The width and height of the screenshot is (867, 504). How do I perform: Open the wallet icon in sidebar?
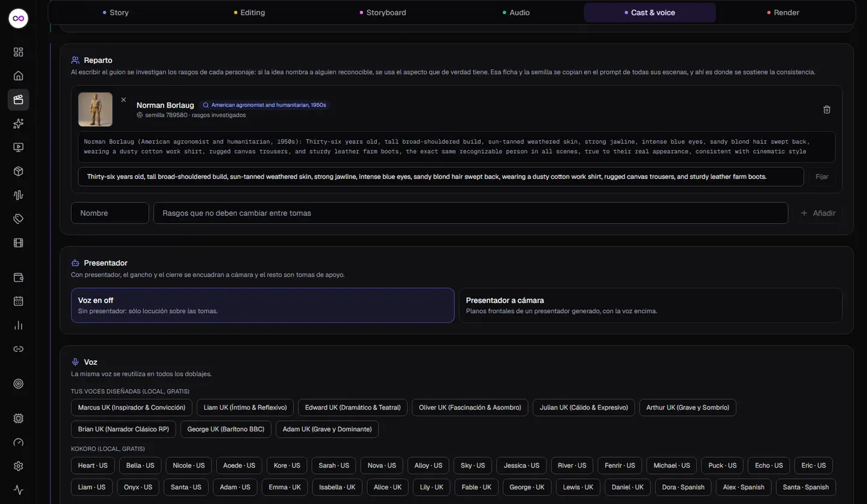click(18, 278)
